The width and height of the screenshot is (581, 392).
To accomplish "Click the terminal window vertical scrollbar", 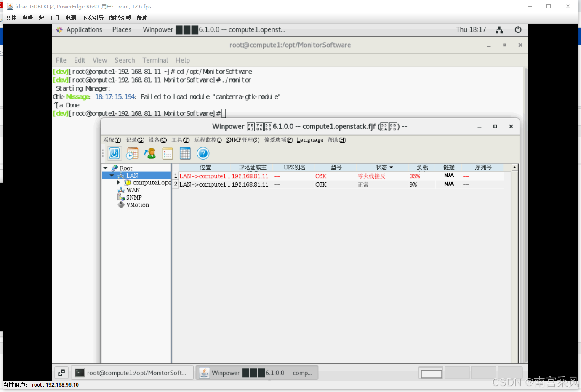I will (525, 215).
